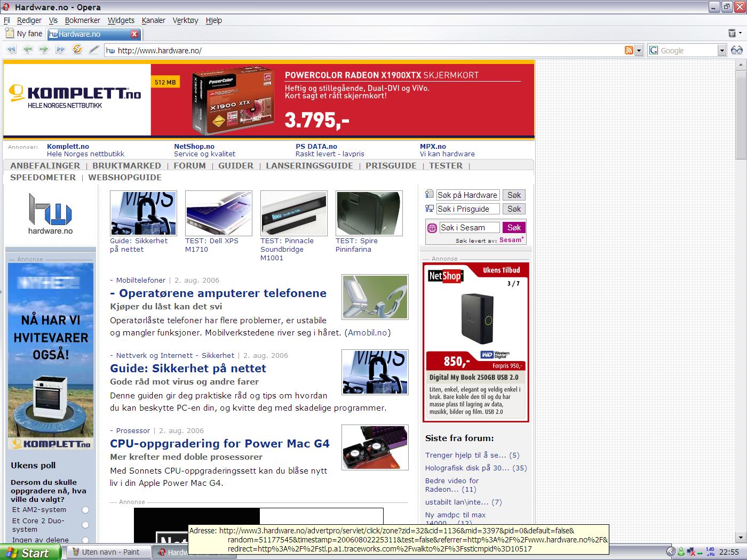The width and height of the screenshot is (747, 560).
Task: Go back with the green Back arrow
Action: coord(28,50)
